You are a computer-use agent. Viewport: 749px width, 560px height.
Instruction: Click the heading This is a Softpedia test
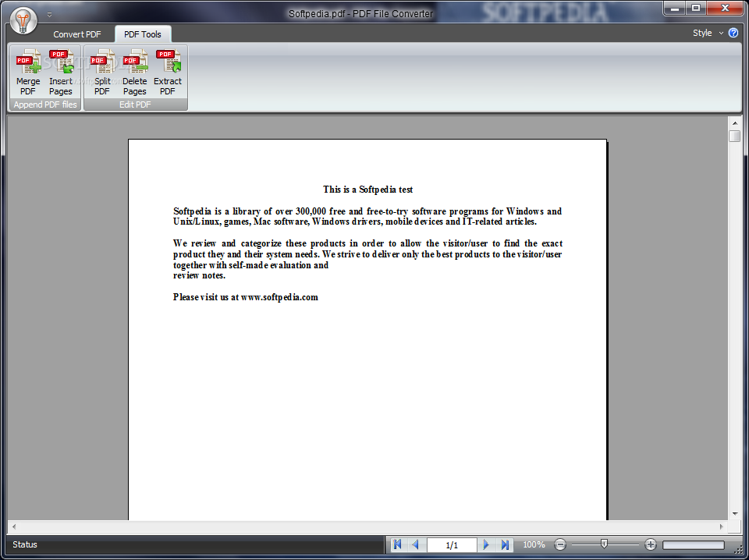click(367, 190)
